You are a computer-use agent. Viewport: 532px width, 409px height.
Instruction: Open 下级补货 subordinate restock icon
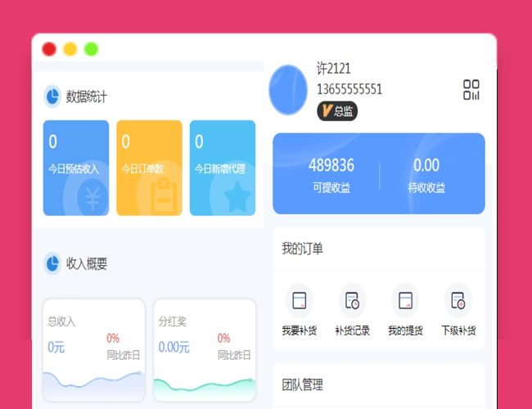point(458,300)
